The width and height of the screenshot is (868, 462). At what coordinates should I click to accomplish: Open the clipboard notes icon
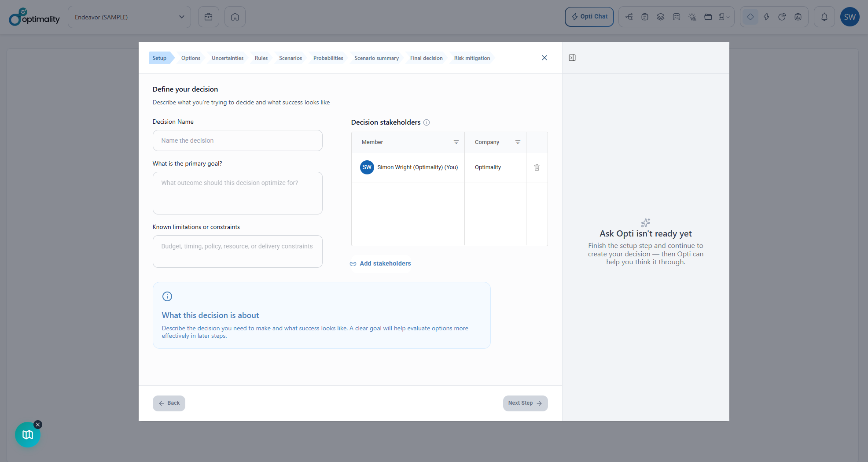[x=645, y=17]
